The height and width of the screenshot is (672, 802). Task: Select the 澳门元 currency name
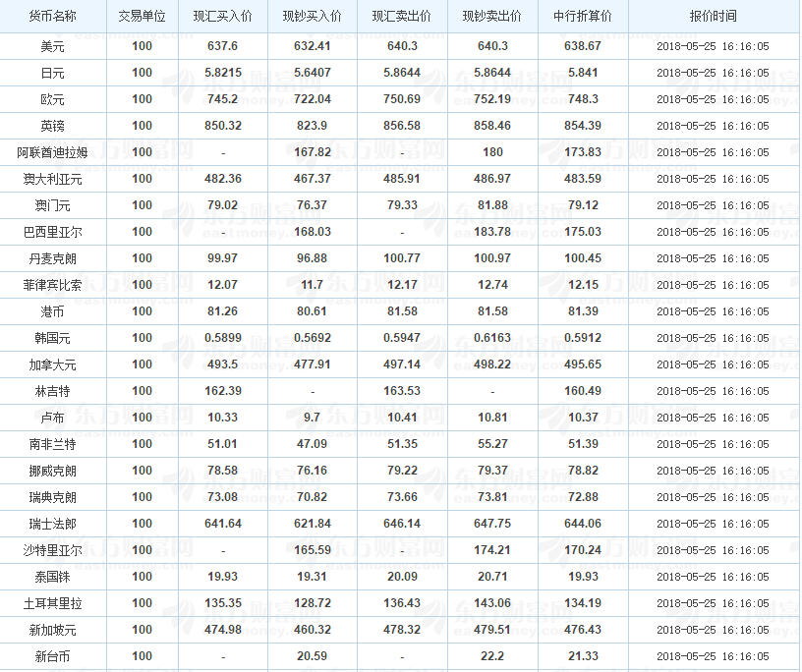(x=53, y=206)
